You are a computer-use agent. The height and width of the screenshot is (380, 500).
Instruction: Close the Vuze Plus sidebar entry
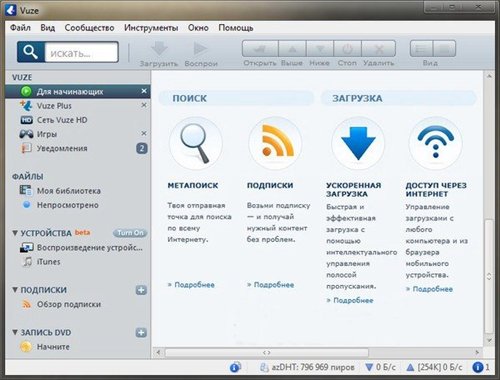click(x=144, y=105)
